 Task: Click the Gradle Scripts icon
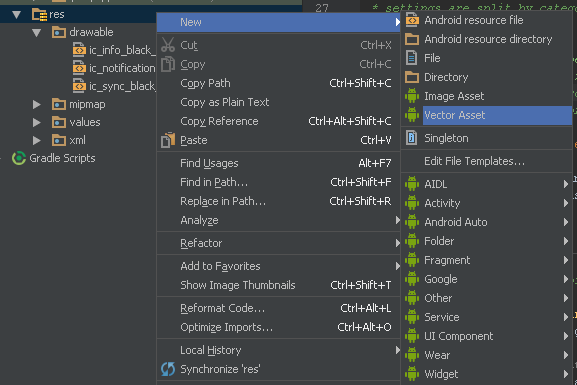coord(19,158)
